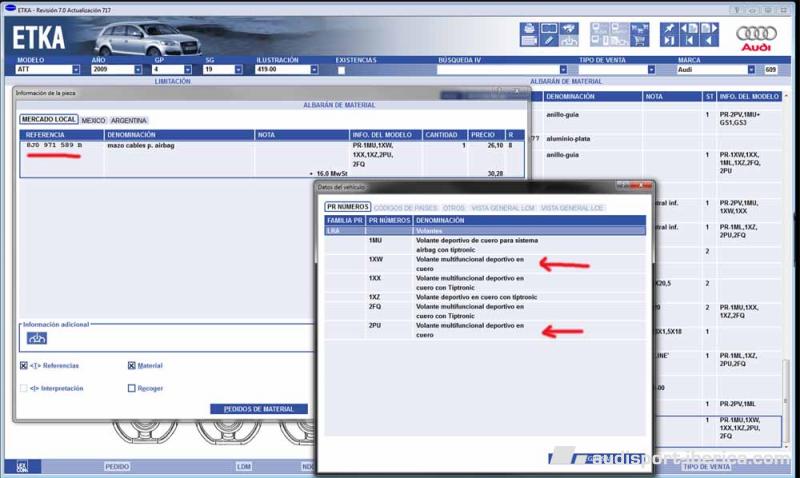The height and width of the screenshot is (478, 800).
Task: Select the 1XX PR number row
Action: 485,283
